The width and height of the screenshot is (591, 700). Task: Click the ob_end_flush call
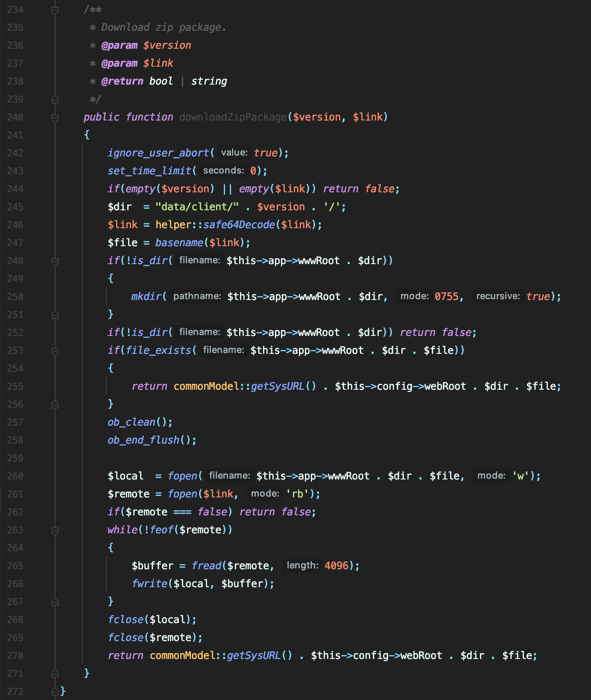click(x=143, y=440)
